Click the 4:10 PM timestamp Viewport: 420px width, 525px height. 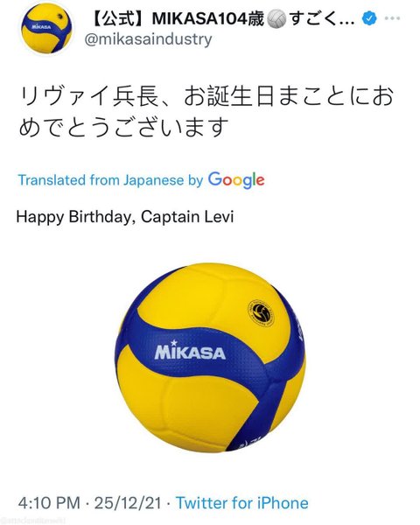[49, 503]
